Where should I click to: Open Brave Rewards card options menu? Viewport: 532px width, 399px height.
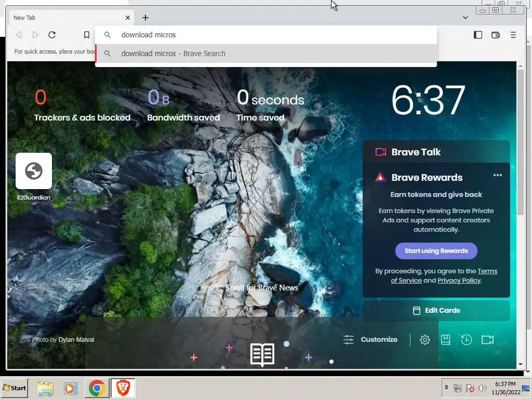[x=497, y=176]
